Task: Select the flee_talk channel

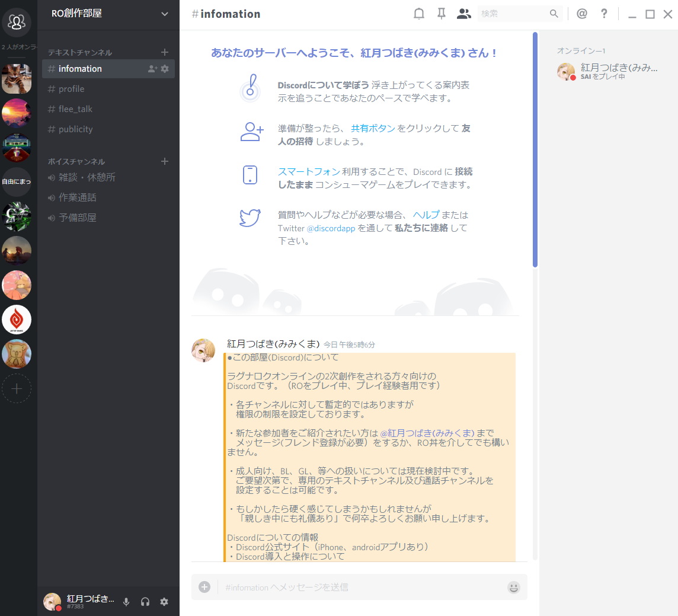Action: pos(108,109)
